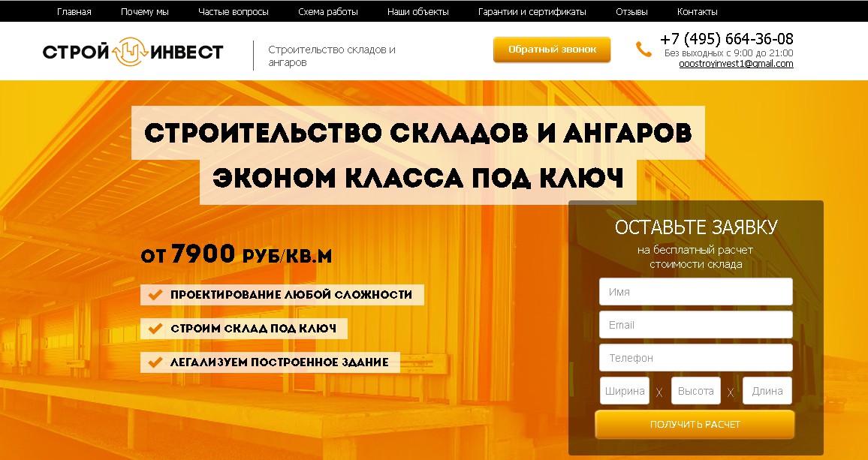Click the price от 7900 руб/кв.м
The height and width of the screenshot is (460, 868).
point(237,254)
